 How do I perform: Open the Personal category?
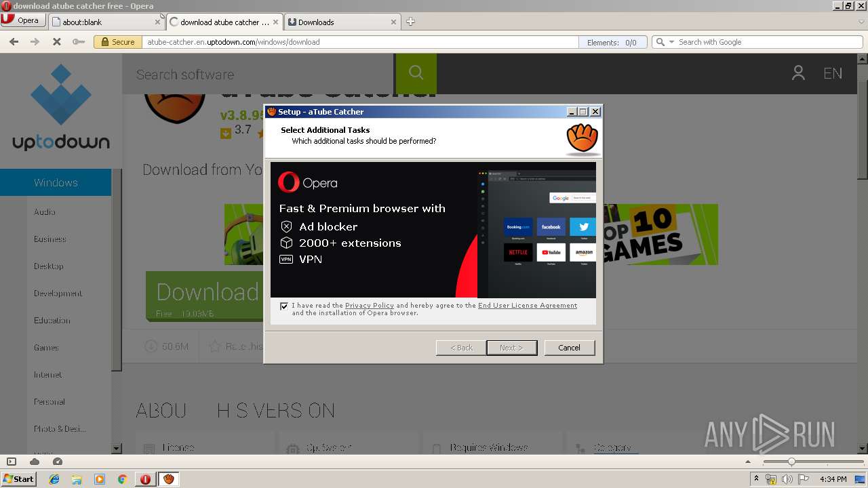(50, 402)
